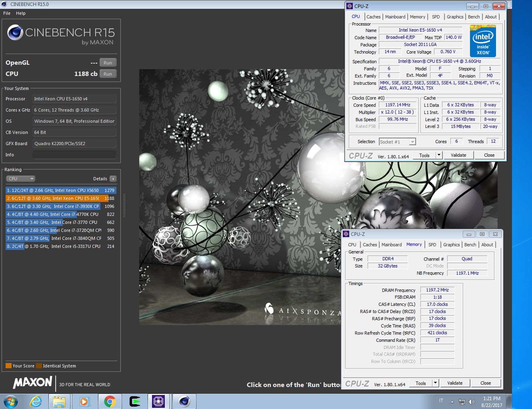The width and height of the screenshot is (532, 409).
Task: Click the GFX Board field Quadro K2200
Action: pos(74,144)
